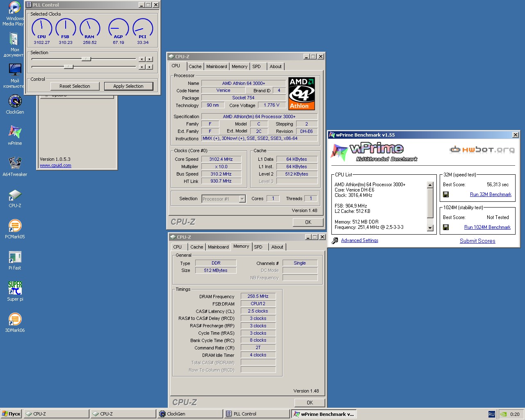The height and width of the screenshot is (420, 525).
Task: Click the FSB clock gauge in PLL Control
Action: (x=65, y=29)
